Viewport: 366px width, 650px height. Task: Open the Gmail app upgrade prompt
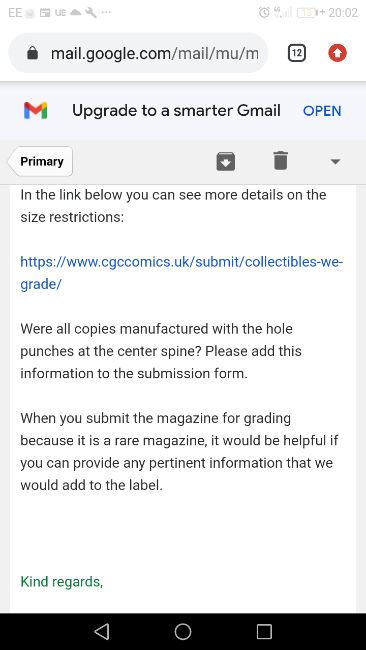322,111
